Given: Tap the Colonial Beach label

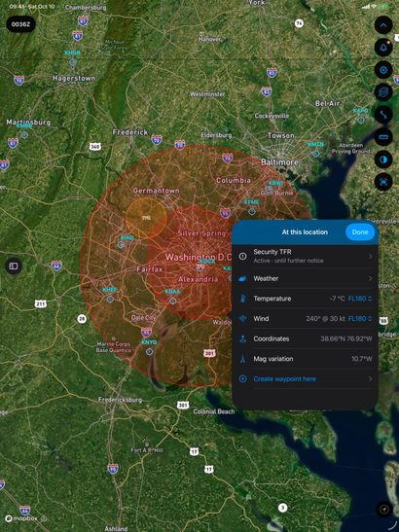Looking at the screenshot, I should coord(214,411).
